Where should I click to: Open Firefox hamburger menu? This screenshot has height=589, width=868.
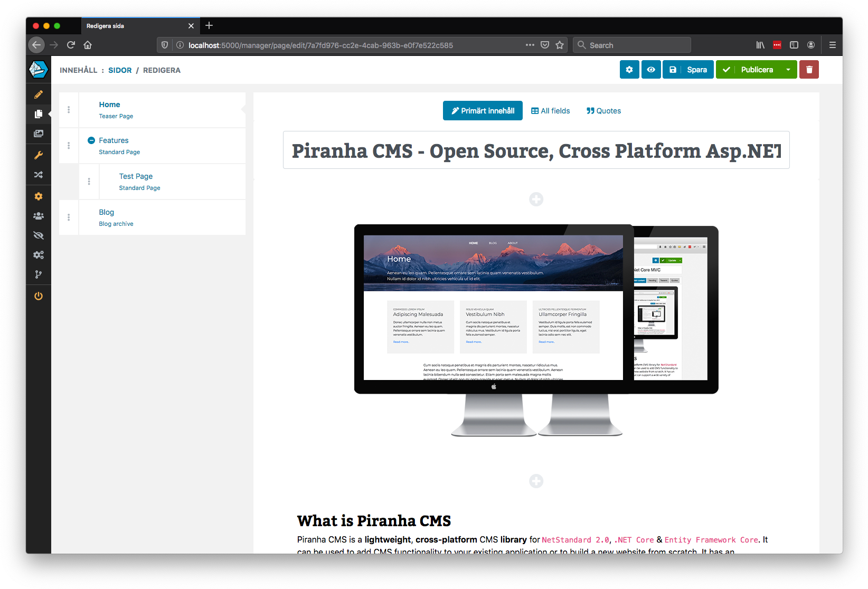(x=832, y=45)
